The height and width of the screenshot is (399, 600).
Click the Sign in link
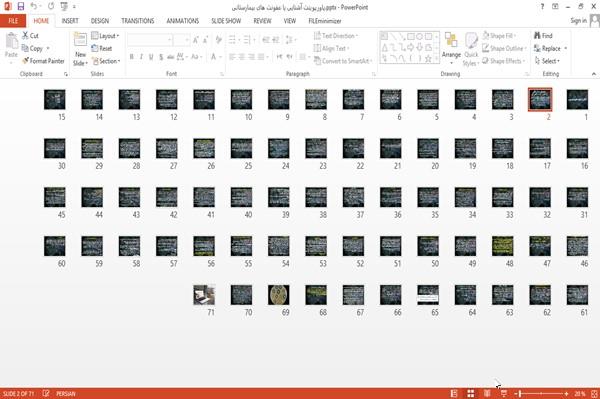click(578, 21)
